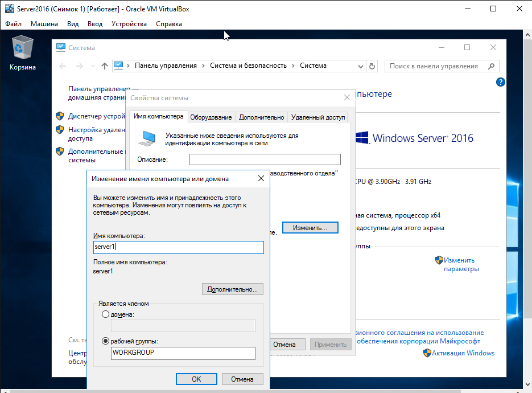Image resolution: width=532 pixels, height=393 pixels.
Task: Open the Устройства menu in VirtualBox
Action: 129,24
